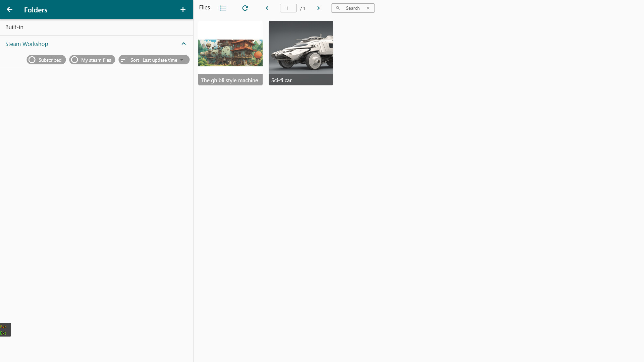Open the Last update time sort dropdown
The width and height of the screenshot is (644, 362).
pyautogui.click(x=160, y=60)
